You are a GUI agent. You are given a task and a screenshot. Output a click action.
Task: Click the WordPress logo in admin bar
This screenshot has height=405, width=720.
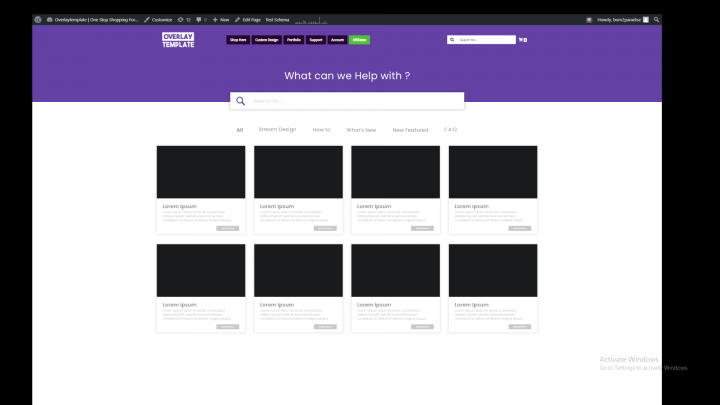[x=37, y=19]
